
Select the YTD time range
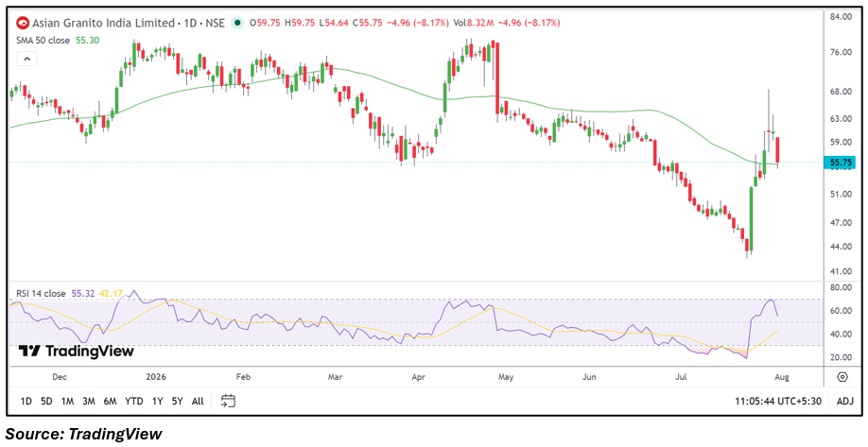coord(133,401)
